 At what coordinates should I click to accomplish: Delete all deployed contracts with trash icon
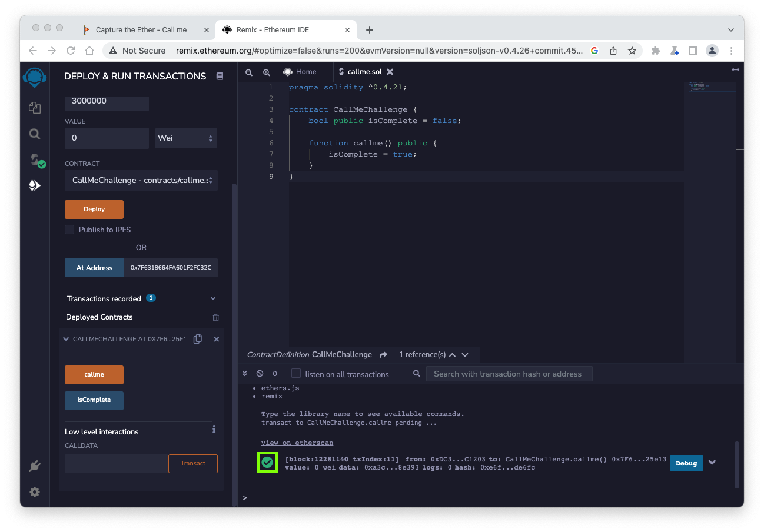215,317
